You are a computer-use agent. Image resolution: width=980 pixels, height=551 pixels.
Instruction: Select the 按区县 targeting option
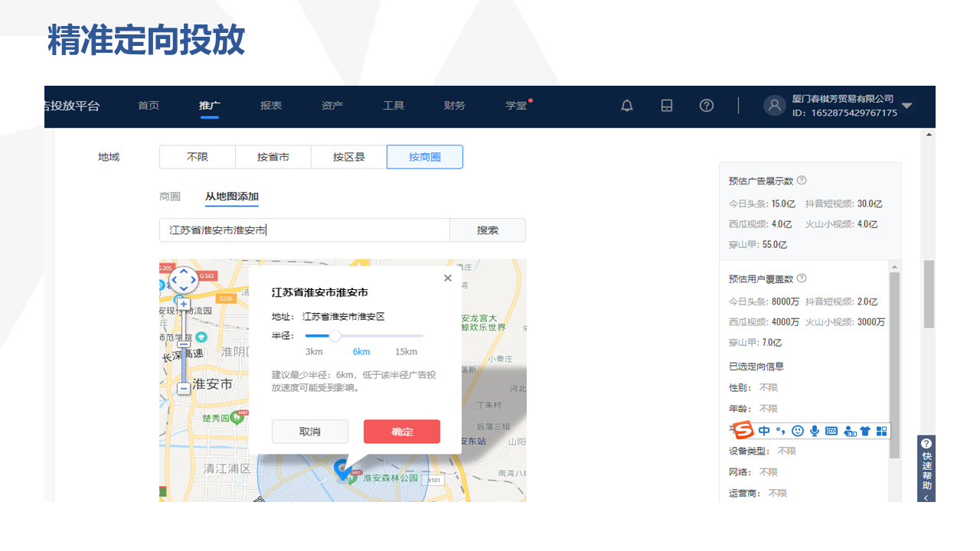click(348, 156)
